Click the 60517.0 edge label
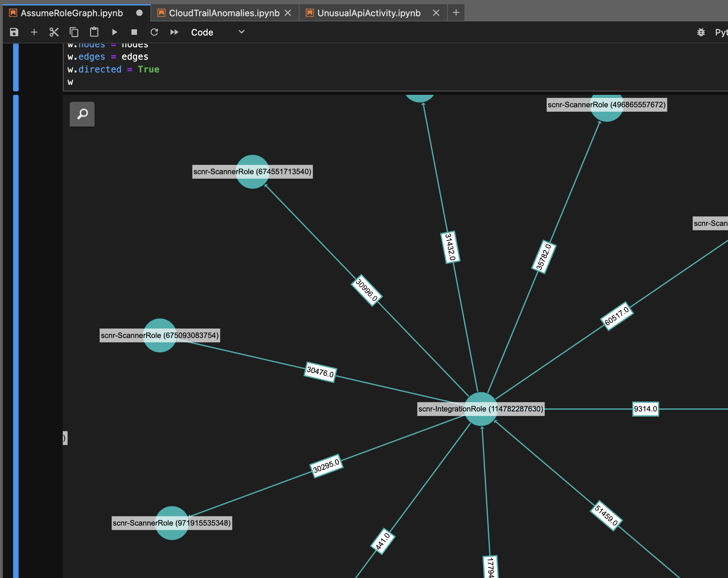 (x=617, y=316)
